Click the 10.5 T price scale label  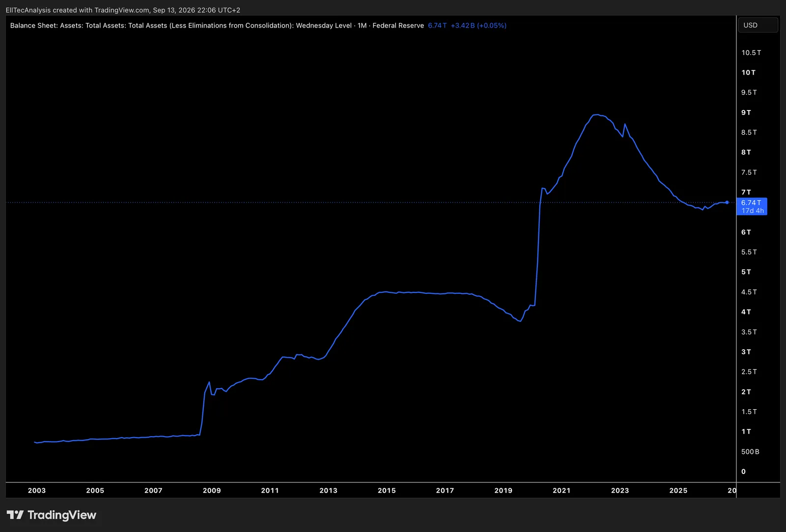click(751, 53)
